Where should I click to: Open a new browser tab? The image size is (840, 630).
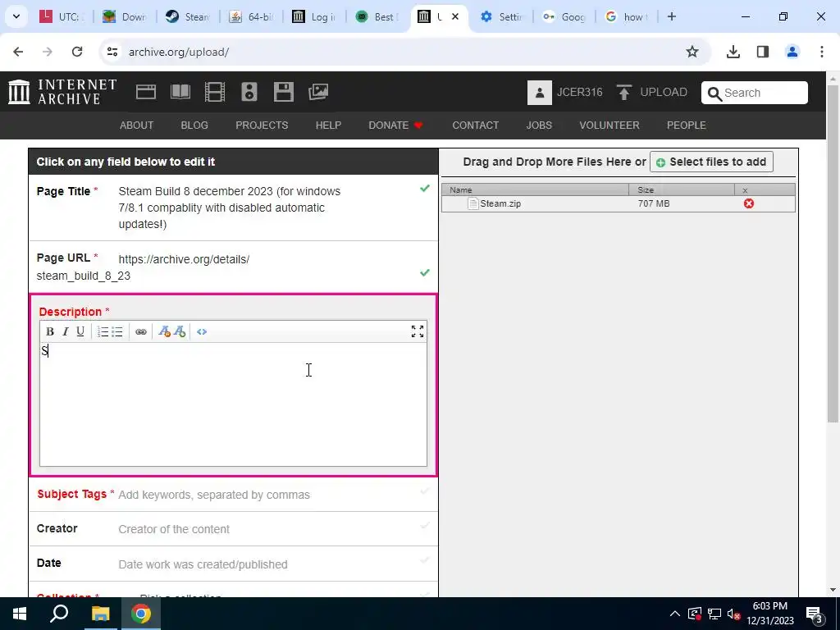tap(671, 16)
